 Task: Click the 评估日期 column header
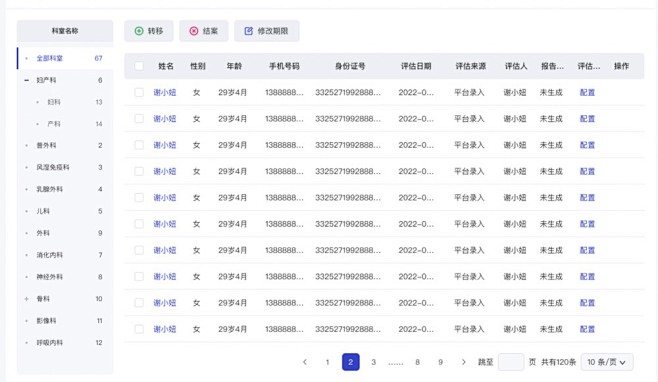416,66
